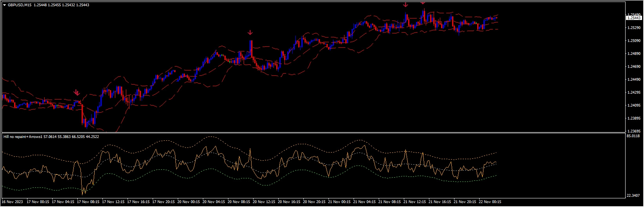Screen dimensions: 644x207
Task: Click the 20 Nov 08:15 time axis label
Action: 239,202
